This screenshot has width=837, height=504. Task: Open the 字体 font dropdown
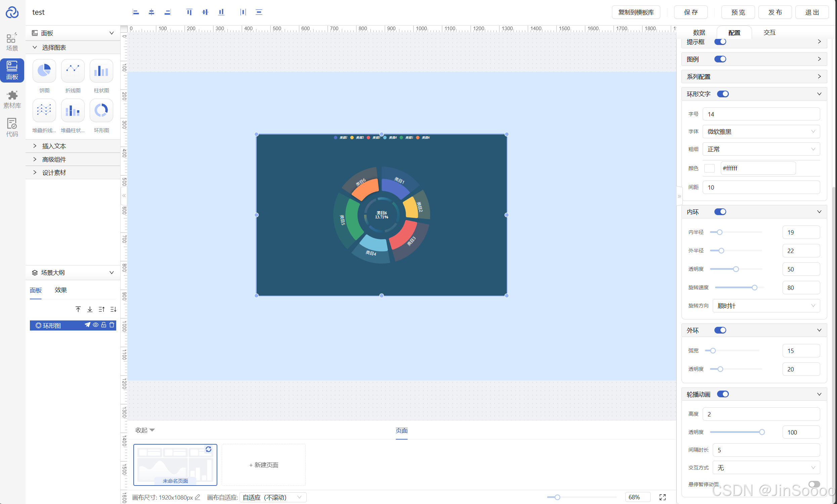[x=761, y=132]
